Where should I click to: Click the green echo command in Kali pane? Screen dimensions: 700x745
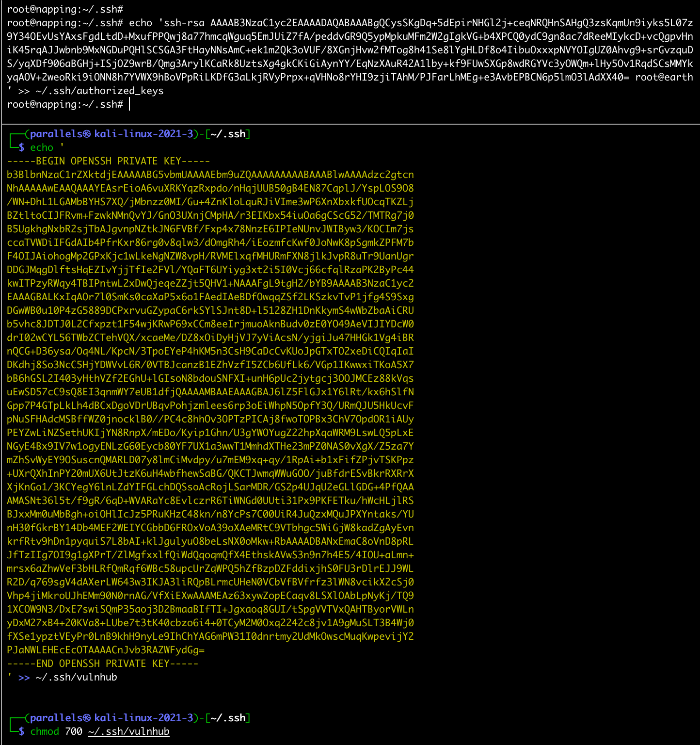tap(42, 147)
